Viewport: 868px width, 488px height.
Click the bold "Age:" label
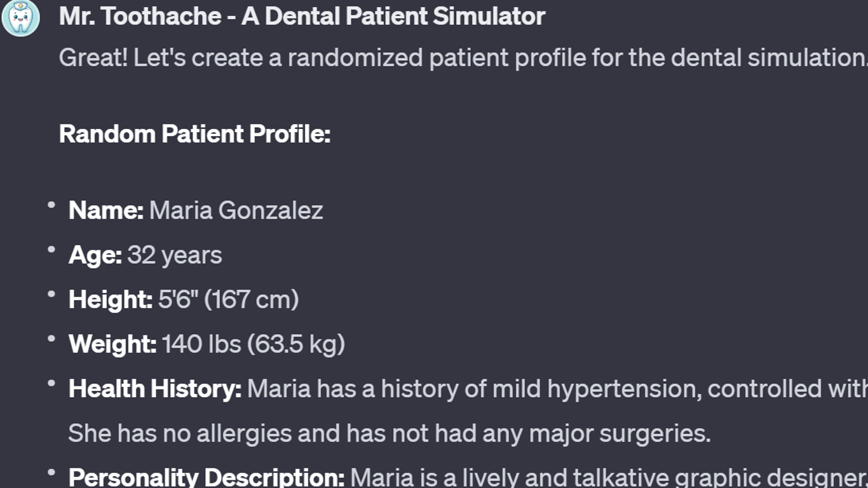(x=95, y=255)
